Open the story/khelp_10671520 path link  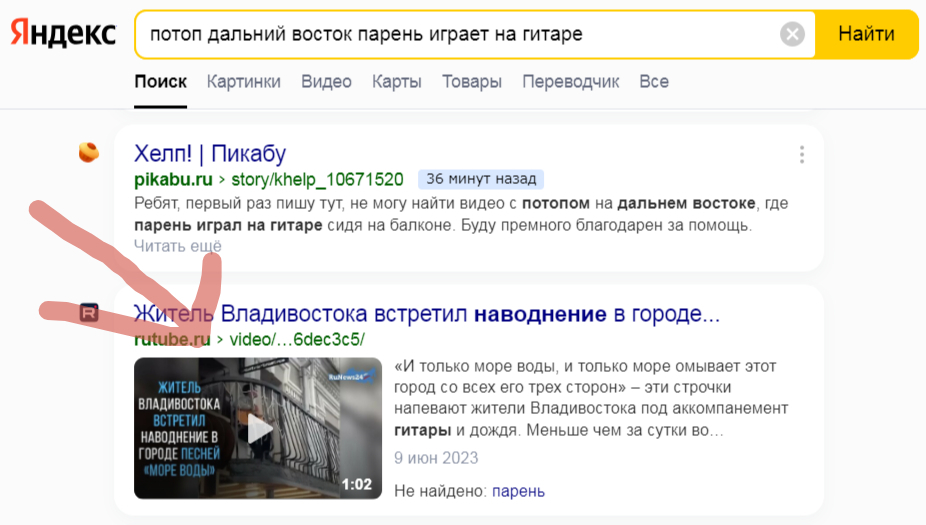(x=317, y=179)
